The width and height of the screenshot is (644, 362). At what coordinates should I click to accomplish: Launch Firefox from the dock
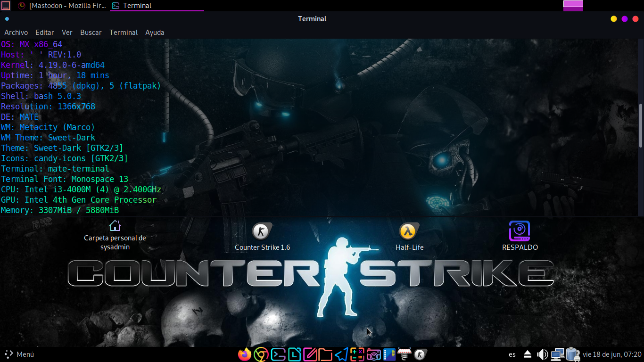click(x=245, y=354)
